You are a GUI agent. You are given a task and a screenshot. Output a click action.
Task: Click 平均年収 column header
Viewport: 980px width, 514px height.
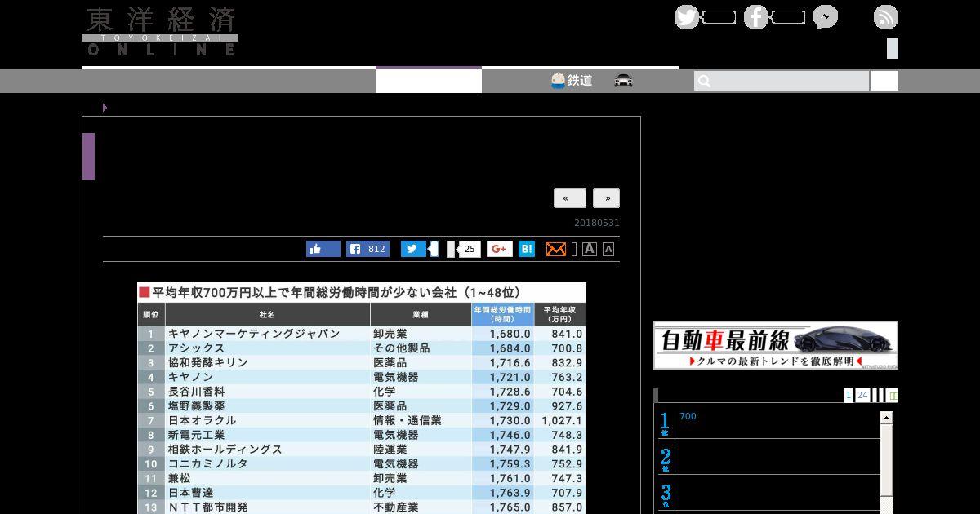(560, 314)
